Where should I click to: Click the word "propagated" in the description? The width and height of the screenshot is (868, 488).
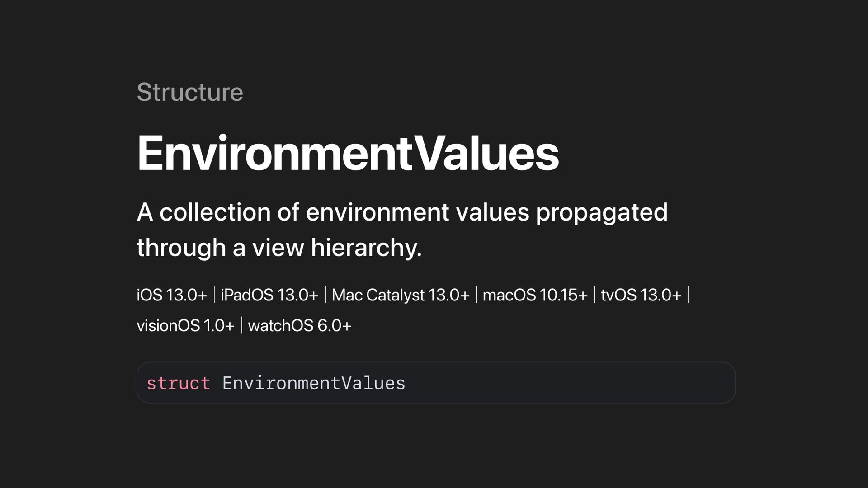(x=601, y=212)
